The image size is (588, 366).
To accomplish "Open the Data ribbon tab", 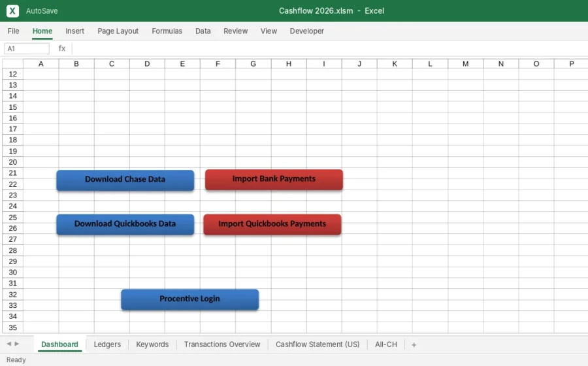I will [x=203, y=31].
